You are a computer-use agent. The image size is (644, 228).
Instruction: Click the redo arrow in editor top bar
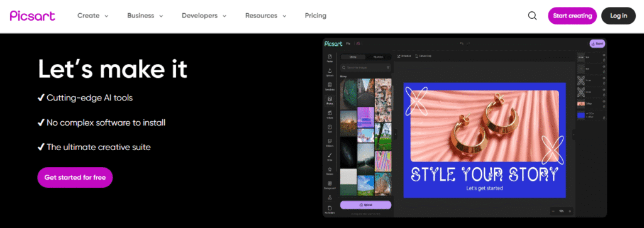(x=468, y=43)
